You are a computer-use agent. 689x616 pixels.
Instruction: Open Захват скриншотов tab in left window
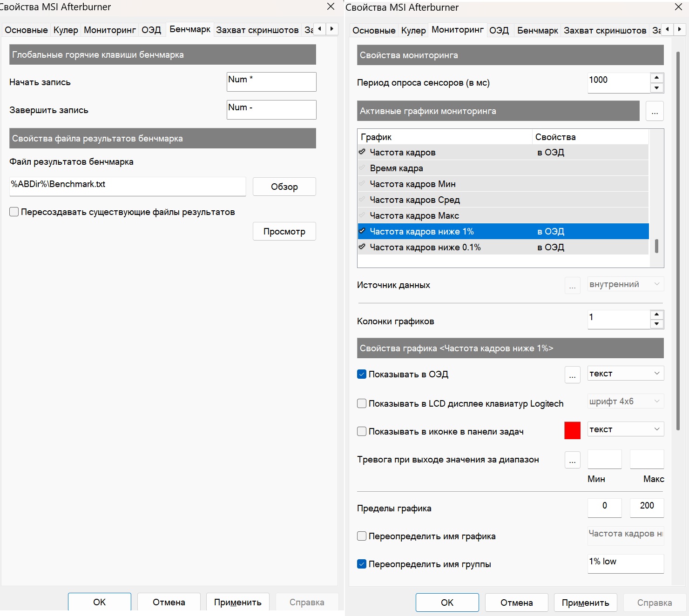coord(257,30)
